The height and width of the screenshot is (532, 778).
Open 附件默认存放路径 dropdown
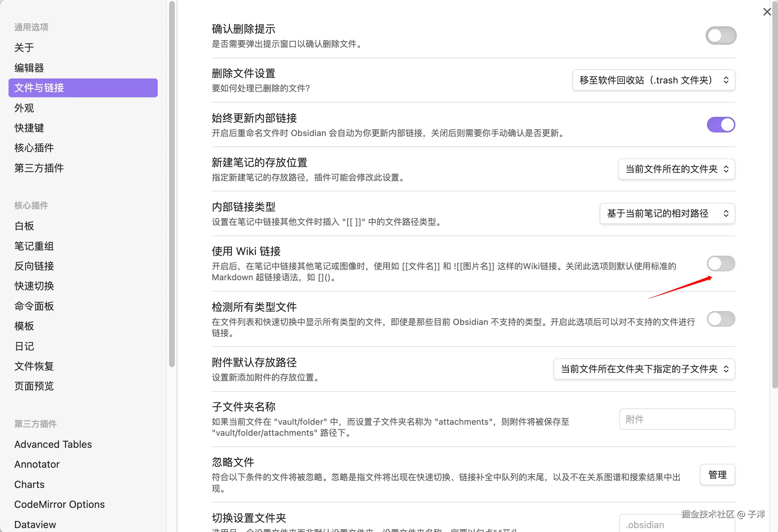644,369
